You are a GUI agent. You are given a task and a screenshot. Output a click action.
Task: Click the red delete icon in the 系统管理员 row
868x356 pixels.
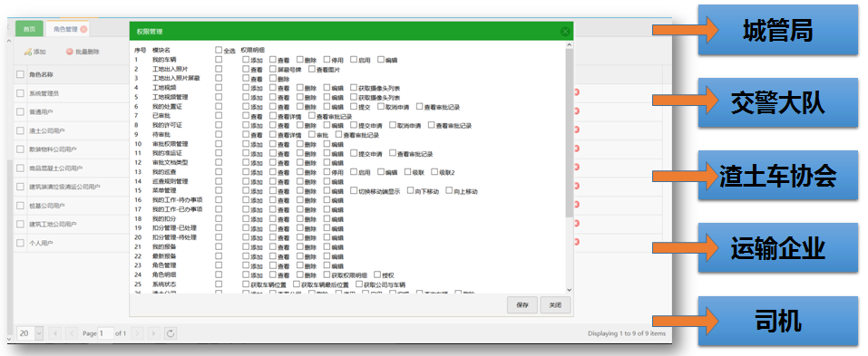[577, 92]
